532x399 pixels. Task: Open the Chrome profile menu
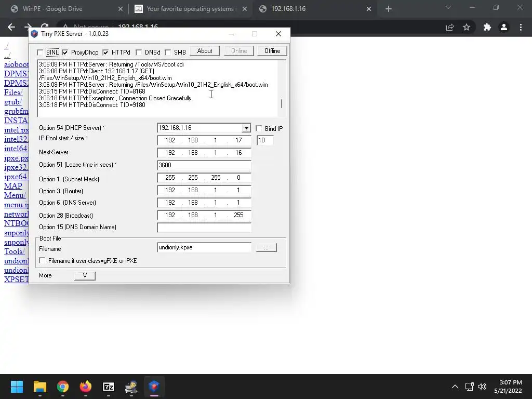point(504,27)
